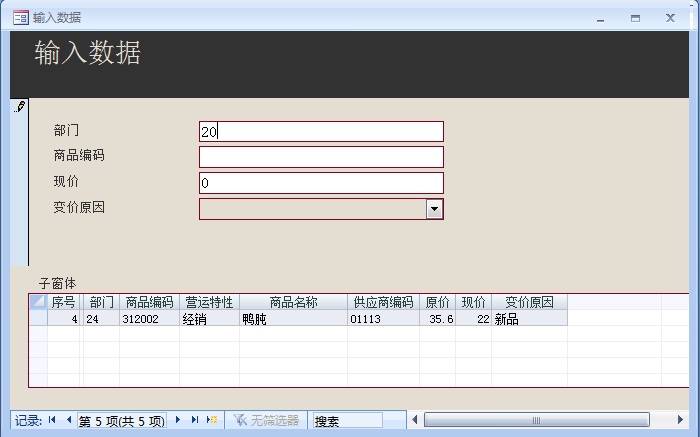Click the form icon in title bar
Viewport: 700px width, 437px height.
coord(21,18)
